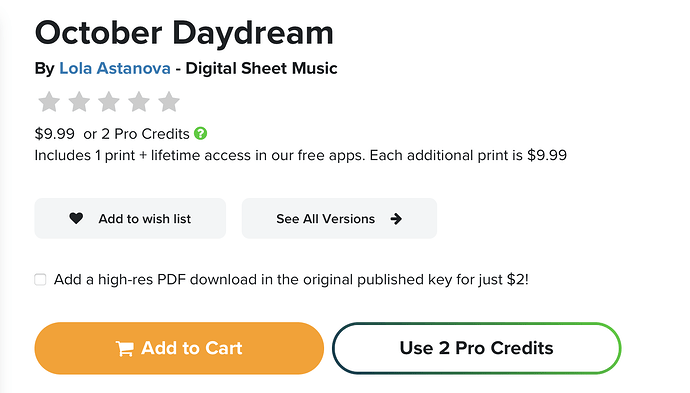690x393 pixels.
Task: Give a four star rating
Action: click(x=139, y=102)
